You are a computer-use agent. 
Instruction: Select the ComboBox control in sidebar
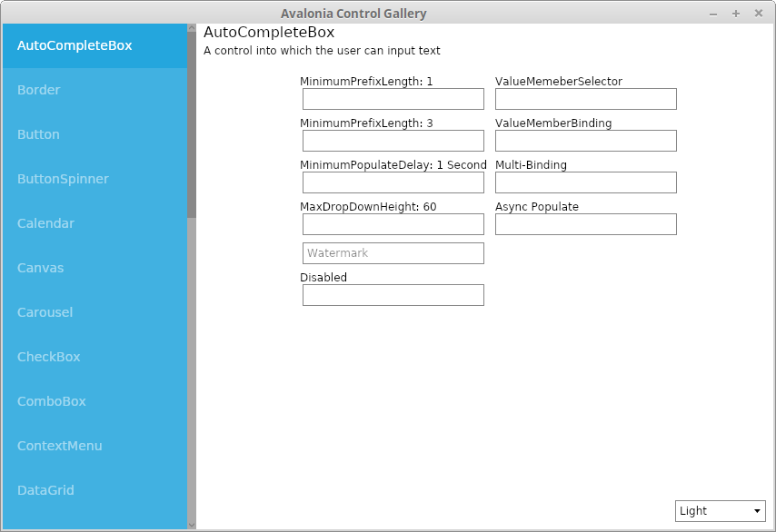(91, 401)
